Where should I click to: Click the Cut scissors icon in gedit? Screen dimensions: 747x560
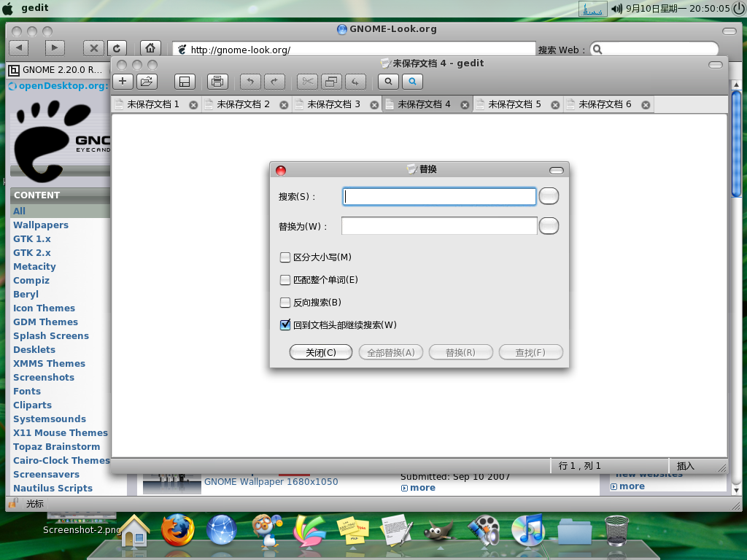coord(307,82)
